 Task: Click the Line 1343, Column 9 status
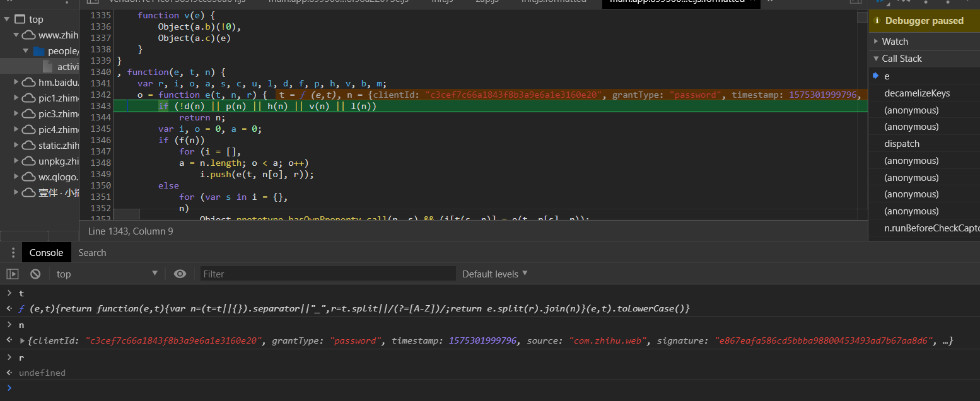point(131,231)
